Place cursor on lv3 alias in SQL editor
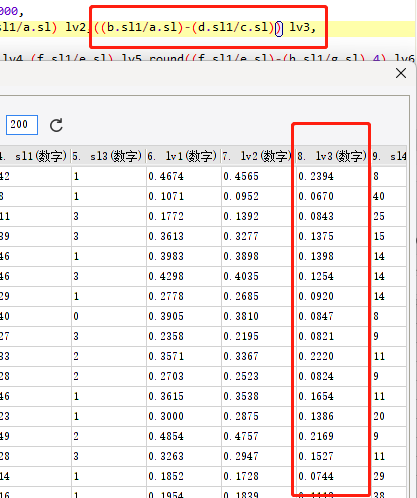Image resolution: width=417 pixels, height=498 pixels. pos(300,27)
